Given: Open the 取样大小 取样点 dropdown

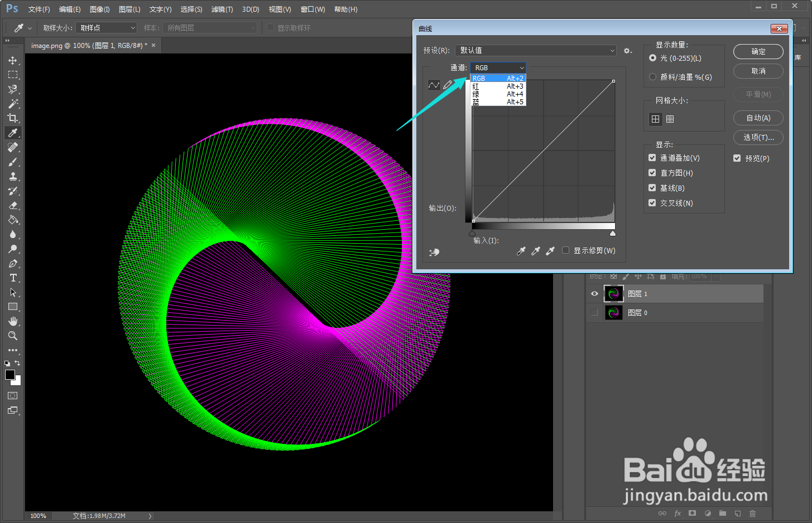Looking at the screenshot, I should tap(107, 28).
